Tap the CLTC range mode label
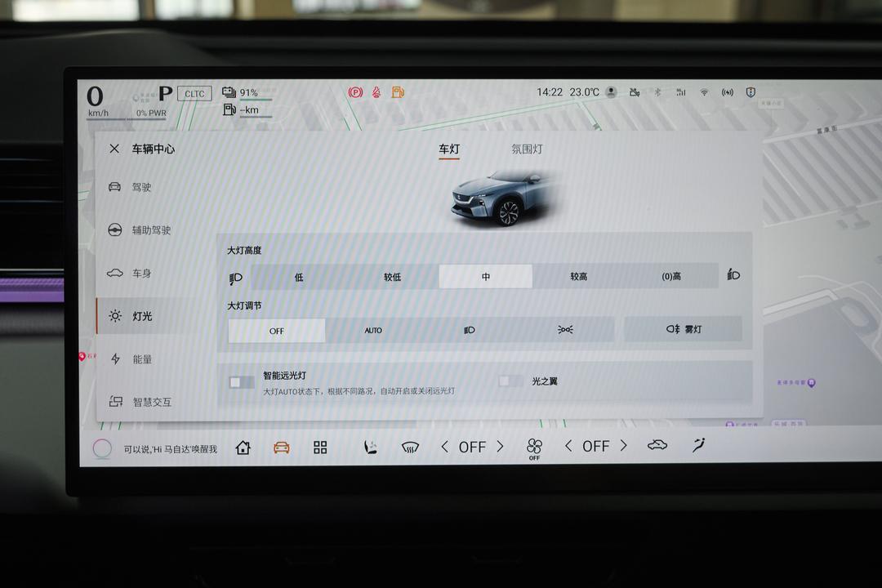This screenshot has width=882, height=588. click(194, 93)
